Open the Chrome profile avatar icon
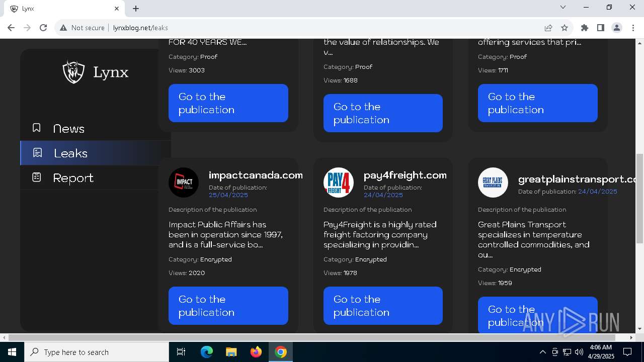 (617, 28)
